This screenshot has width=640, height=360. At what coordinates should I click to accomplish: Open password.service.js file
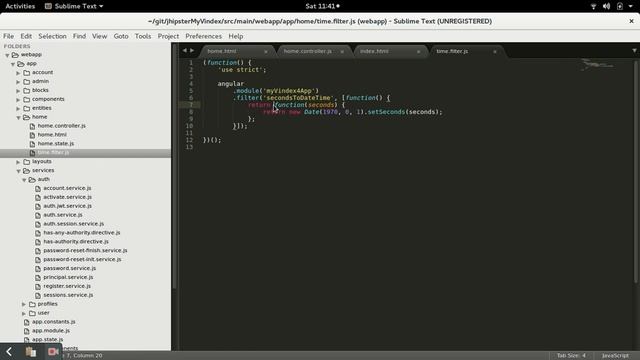pos(70,268)
